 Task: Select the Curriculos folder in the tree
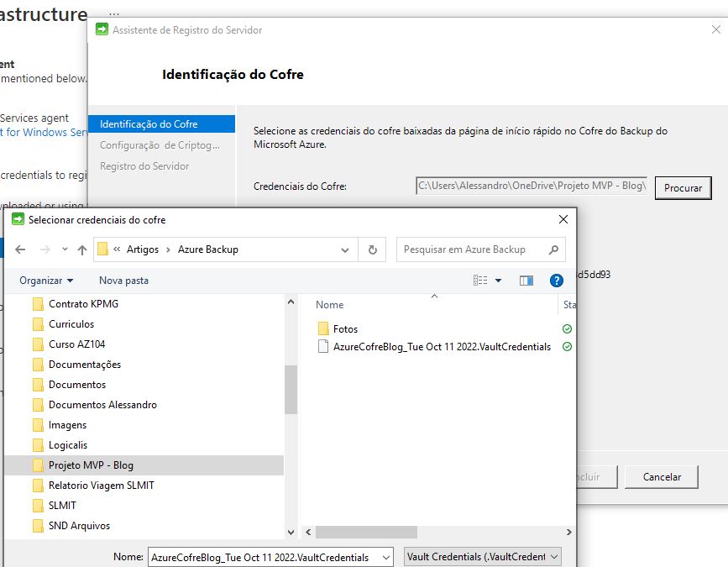click(71, 324)
